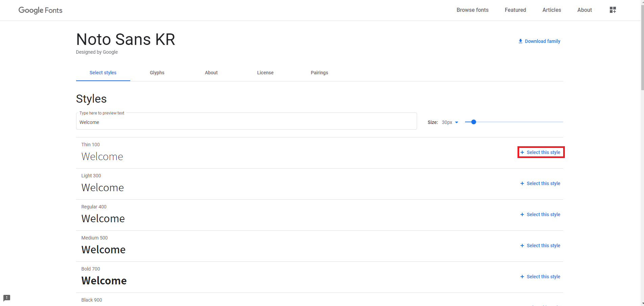Open the About tab under font title
This screenshot has width=644, height=306.
tap(211, 73)
